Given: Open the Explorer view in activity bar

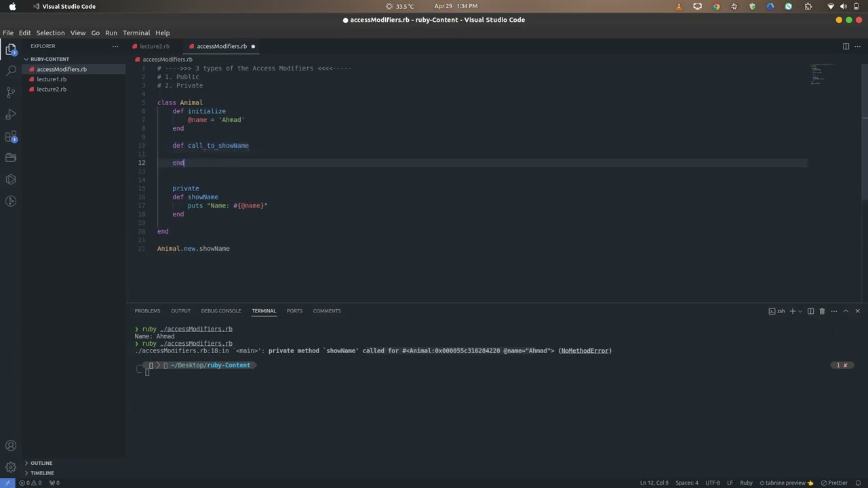Looking at the screenshot, I should pyautogui.click(x=11, y=49).
